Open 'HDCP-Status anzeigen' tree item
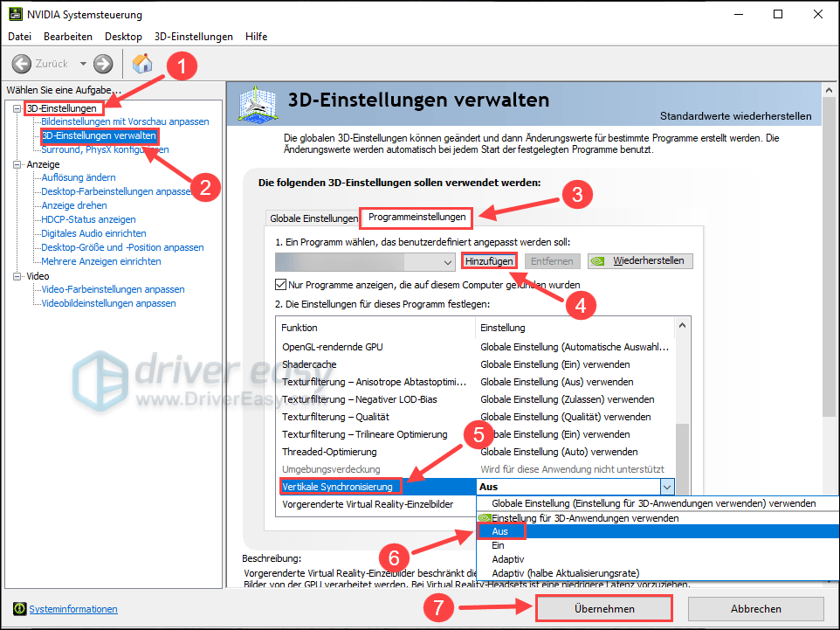Viewport: 840px width, 630px height. 88,219
